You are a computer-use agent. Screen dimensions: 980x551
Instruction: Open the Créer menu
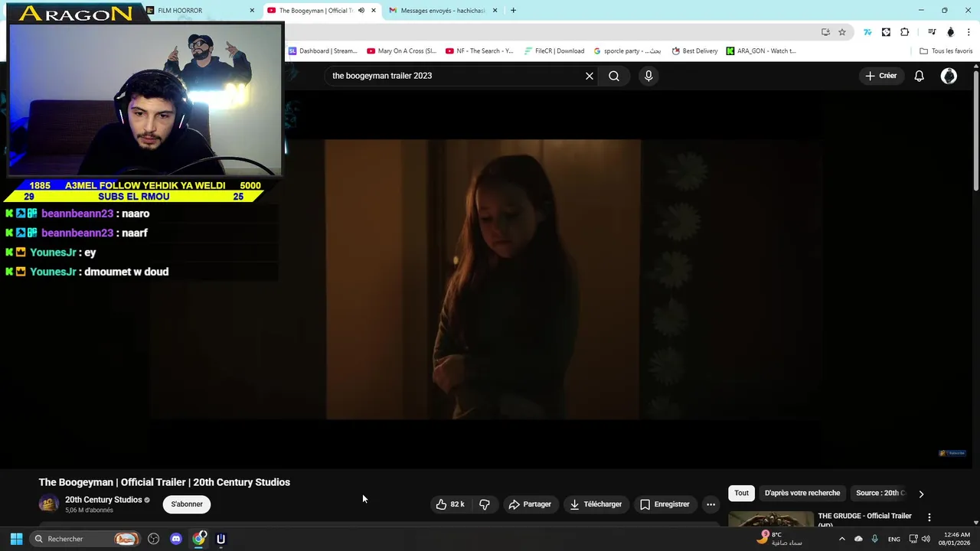click(880, 76)
